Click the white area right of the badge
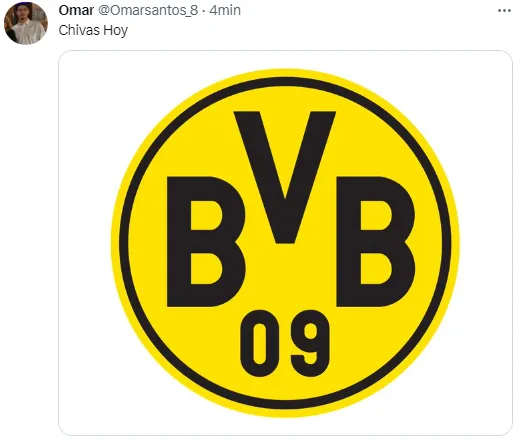This screenshot has height=440, width=519. pos(486,243)
